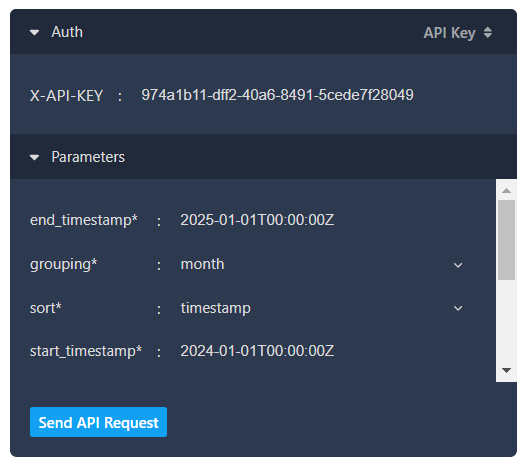Screen dimensions: 525x464
Task: Click the end_timestamp value field
Action: [x=321, y=220]
